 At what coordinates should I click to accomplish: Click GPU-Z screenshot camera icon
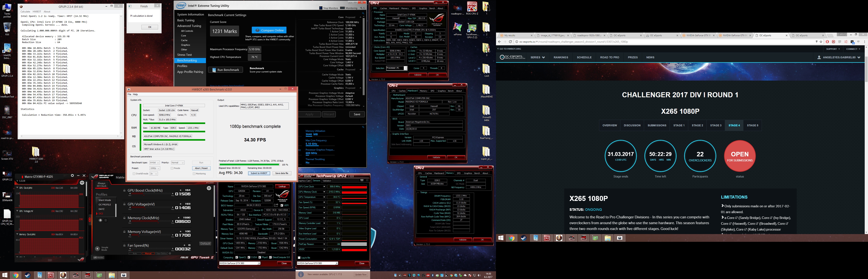click(362, 180)
